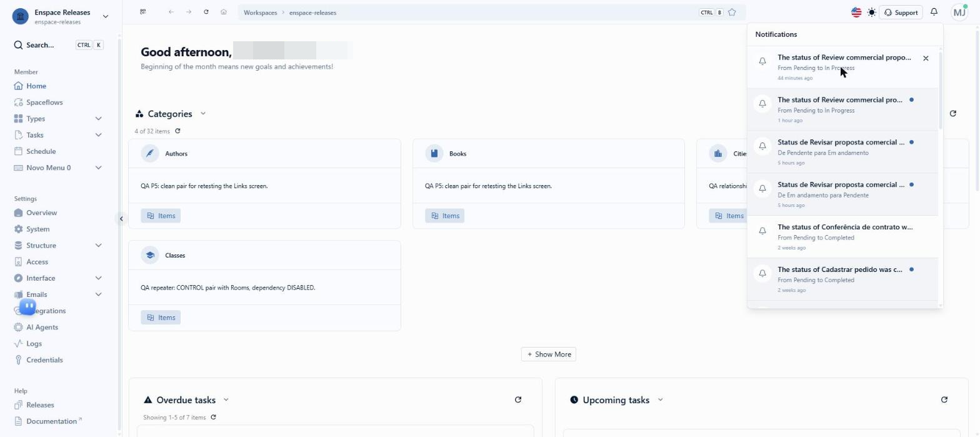980x437 pixels.
Task: Expand the Novo Menu 0 chevron
Action: tap(98, 168)
